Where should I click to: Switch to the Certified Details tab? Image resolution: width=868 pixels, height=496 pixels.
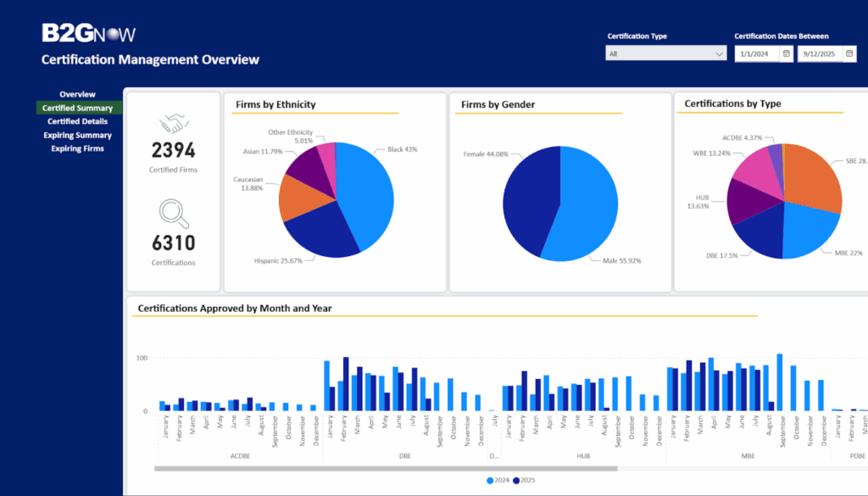coord(77,121)
